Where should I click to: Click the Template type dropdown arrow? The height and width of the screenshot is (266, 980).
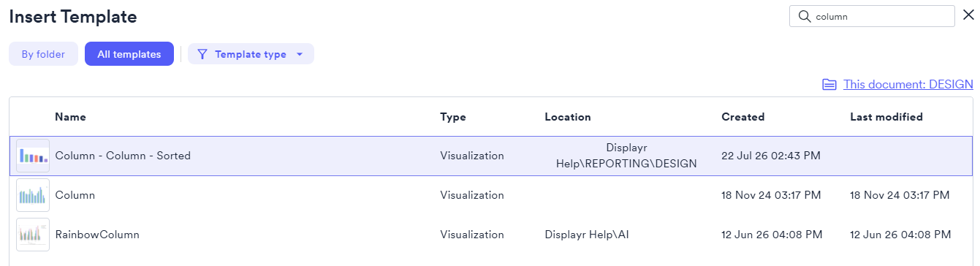point(300,55)
